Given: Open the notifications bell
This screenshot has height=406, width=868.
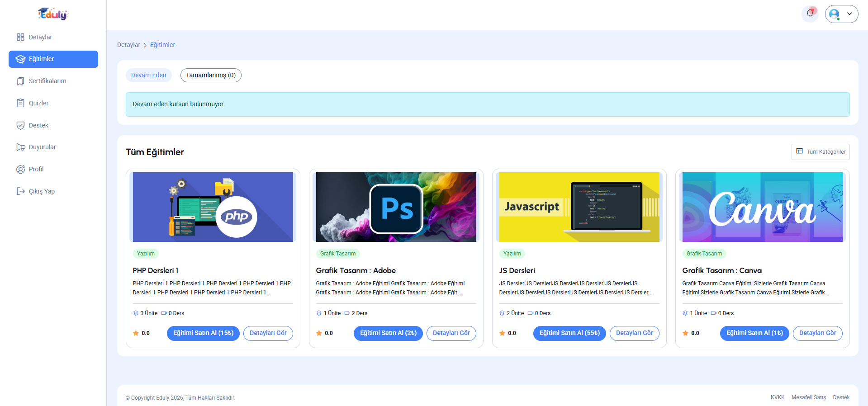Looking at the screenshot, I should pyautogui.click(x=810, y=14).
